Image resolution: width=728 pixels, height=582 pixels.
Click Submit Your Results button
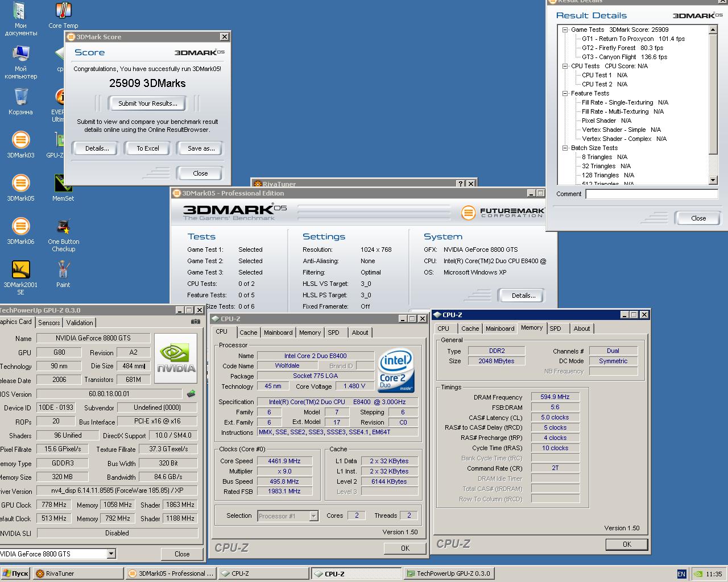(x=148, y=103)
